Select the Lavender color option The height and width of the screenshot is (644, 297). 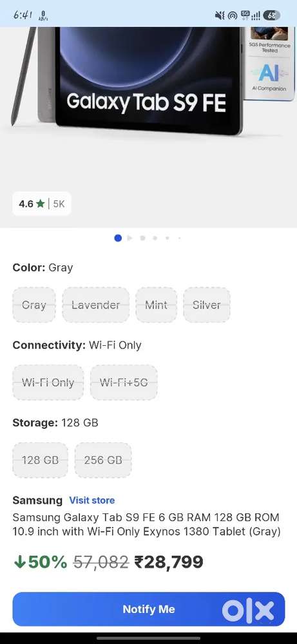[96, 305]
